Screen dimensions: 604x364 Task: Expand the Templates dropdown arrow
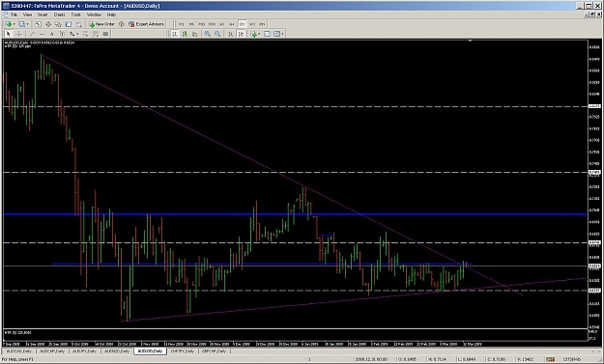(x=282, y=34)
